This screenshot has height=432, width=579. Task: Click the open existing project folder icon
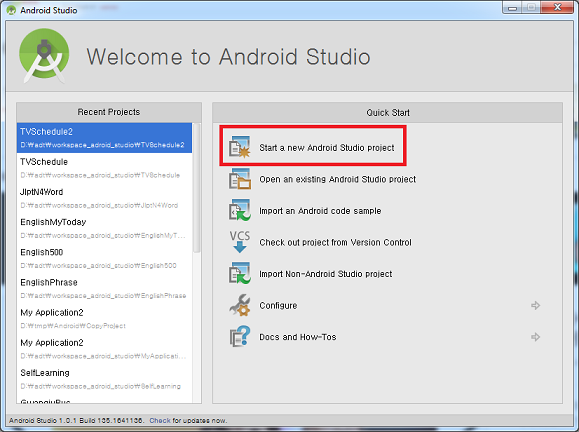tap(240, 179)
